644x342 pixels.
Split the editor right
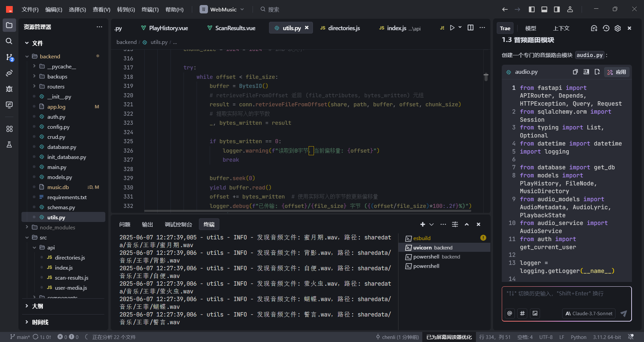tap(471, 27)
